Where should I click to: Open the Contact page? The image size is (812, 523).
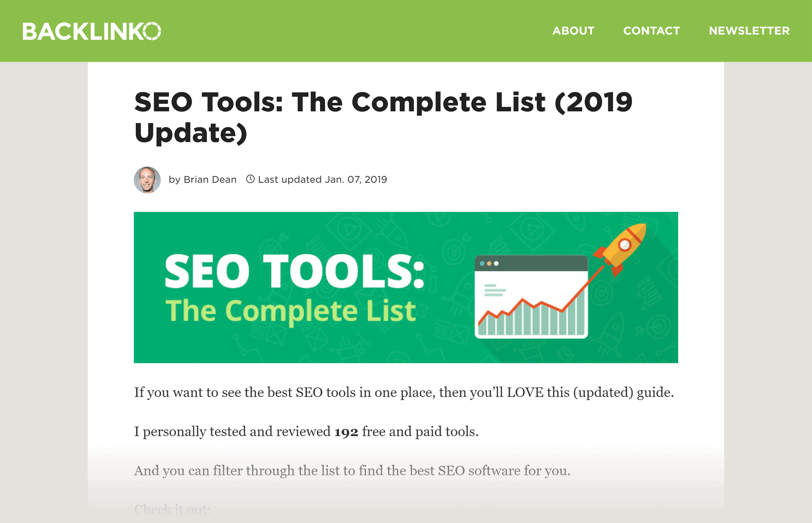(652, 31)
